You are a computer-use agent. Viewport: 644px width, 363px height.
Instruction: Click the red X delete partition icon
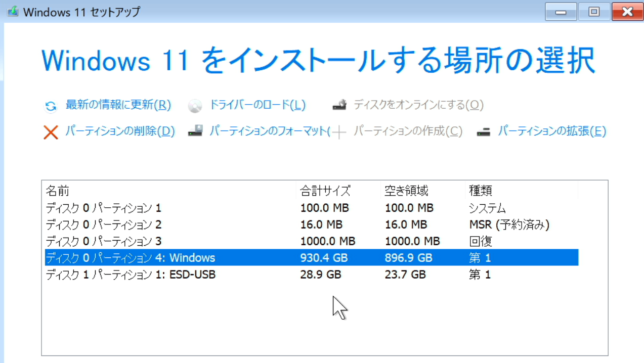click(x=51, y=132)
